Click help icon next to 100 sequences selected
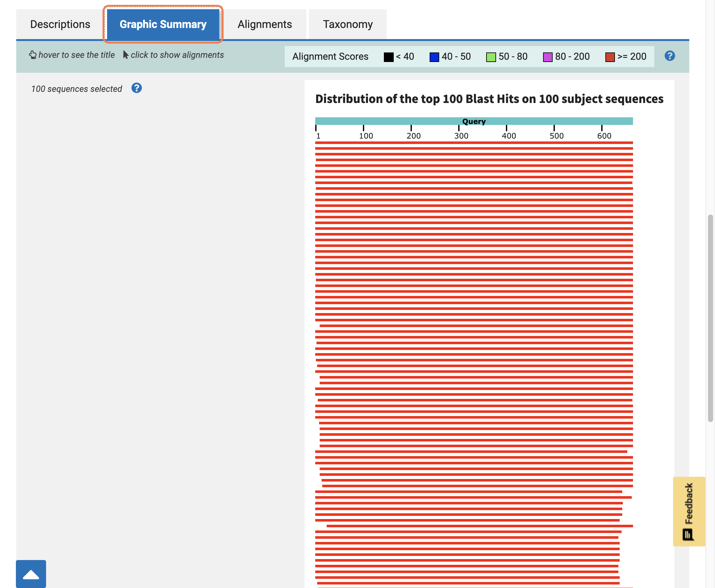This screenshot has height=588, width=715. (x=137, y=88)
